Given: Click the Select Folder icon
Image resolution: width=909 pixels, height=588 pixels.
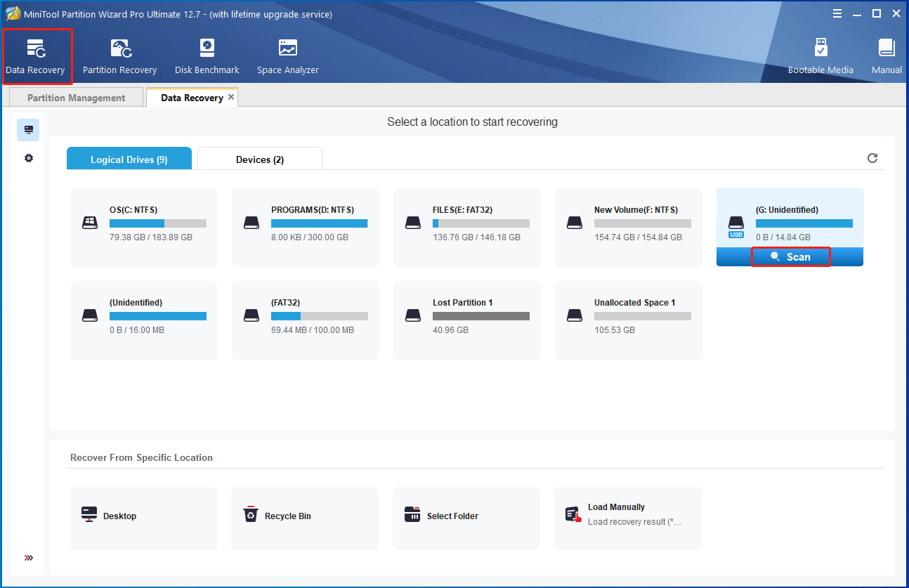Looking at the screenshot, I should tap(412, 515).
